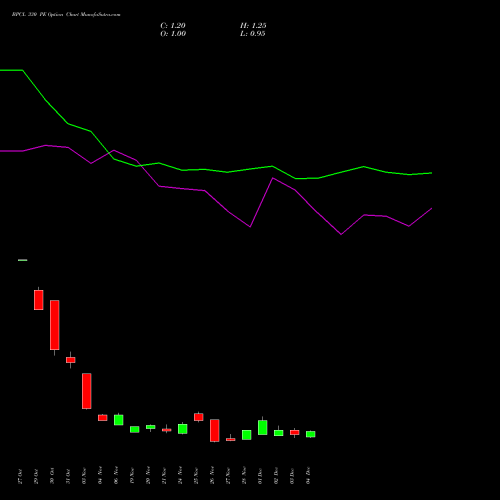Select the 31 Oct date label
This screenshot has height=500, width=500.
[68, 476]
